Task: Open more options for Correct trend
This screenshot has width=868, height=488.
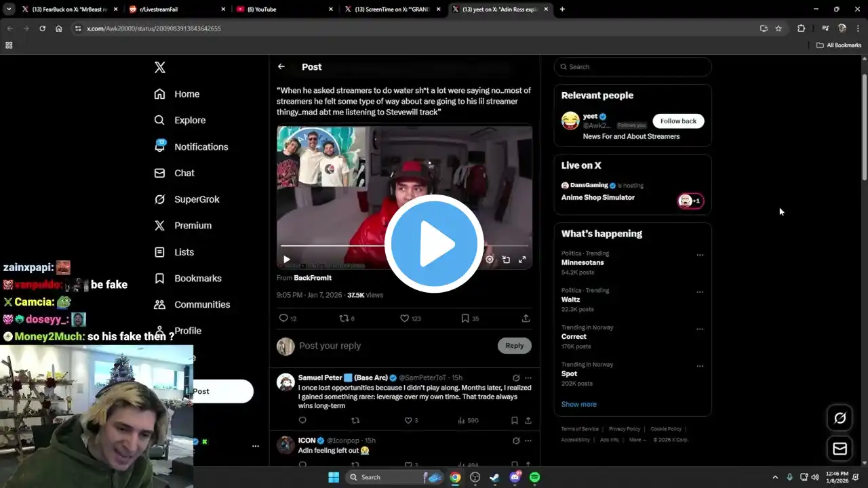Action: (x=700, y=329)
